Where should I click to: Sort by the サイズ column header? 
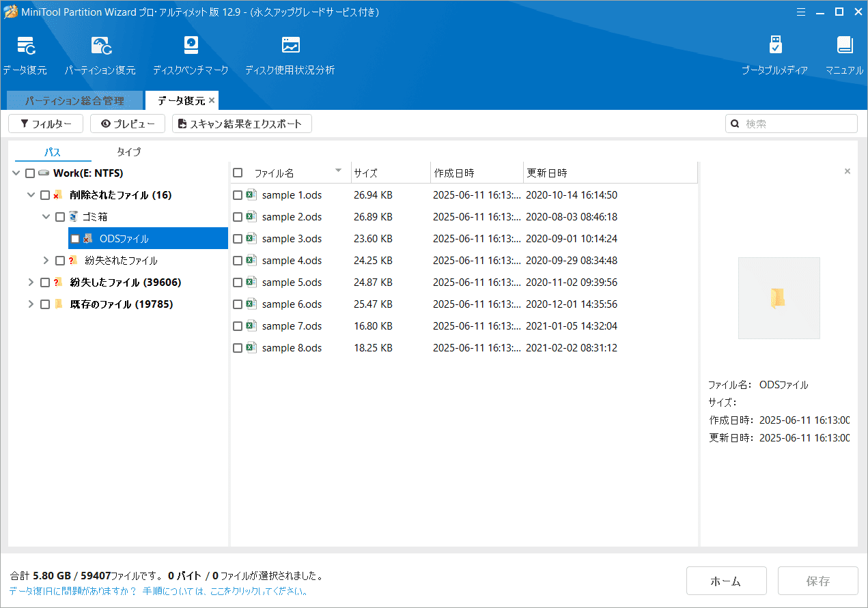click(x=391, y=173)
